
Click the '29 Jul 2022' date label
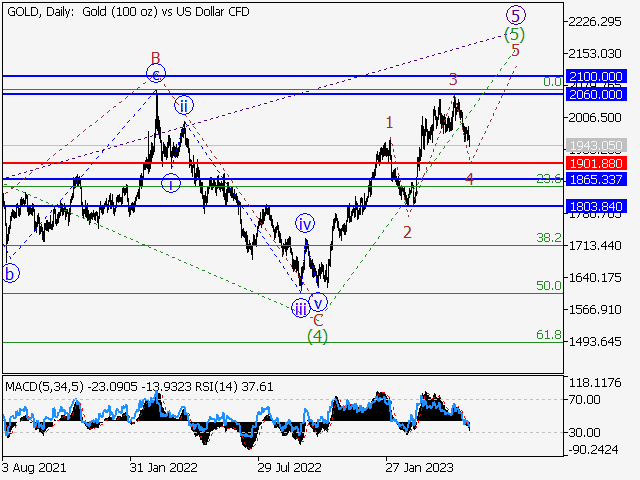289,467
